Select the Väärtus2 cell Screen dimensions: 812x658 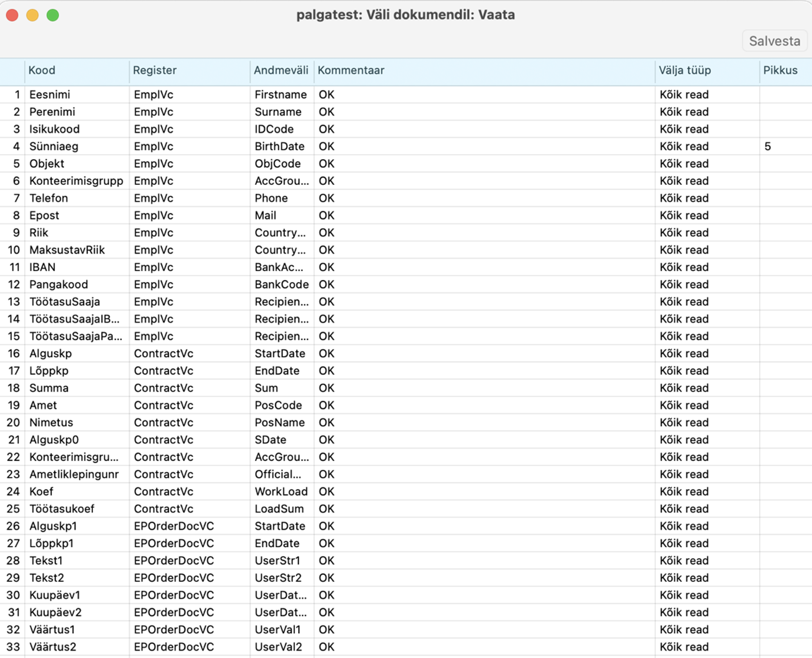pyautogui.click(x=77, y=647)
